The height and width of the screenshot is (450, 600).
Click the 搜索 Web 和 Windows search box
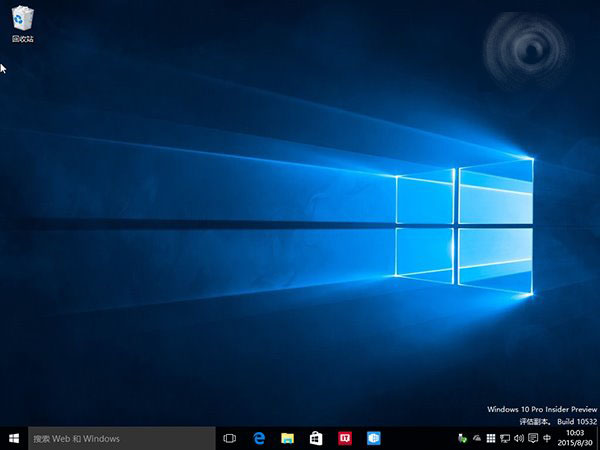click(120, 438)
